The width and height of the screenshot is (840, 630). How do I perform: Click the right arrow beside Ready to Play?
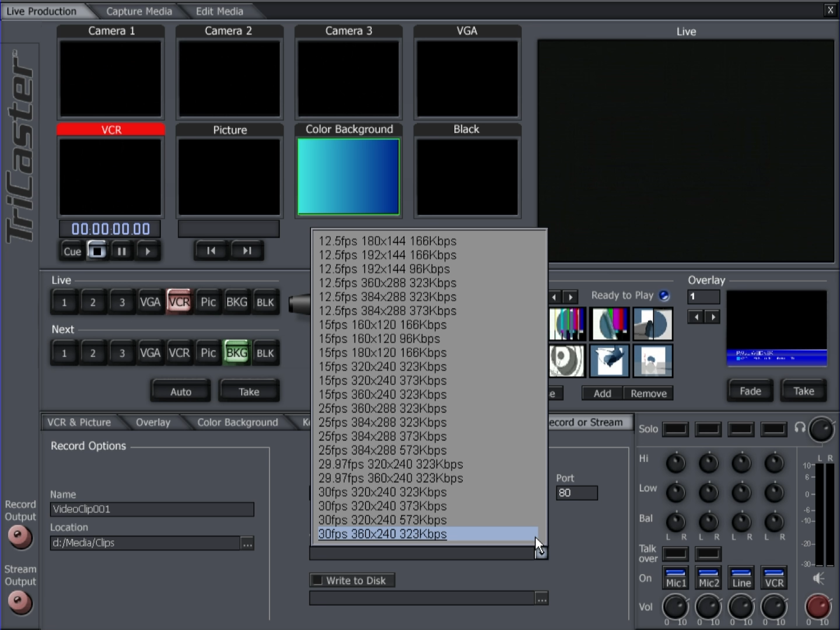pos(570,297)
